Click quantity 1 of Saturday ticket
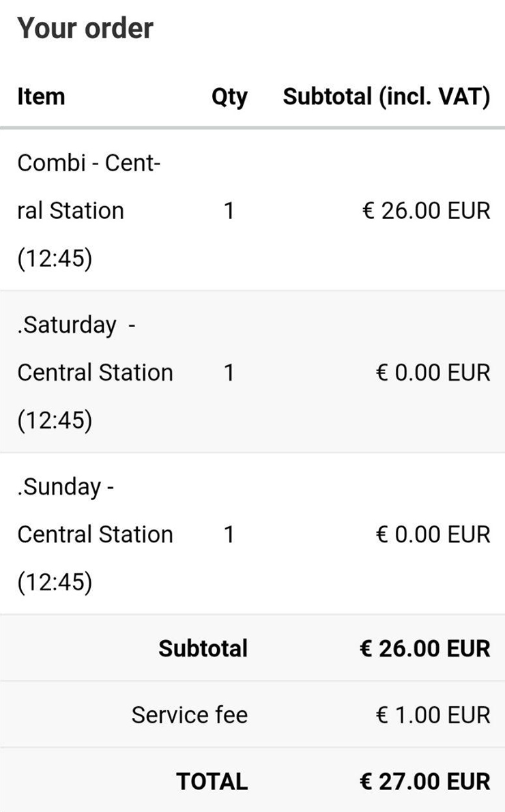Image resolution: width=505 pixels, height=812 pixels. (x=229, y=373)
